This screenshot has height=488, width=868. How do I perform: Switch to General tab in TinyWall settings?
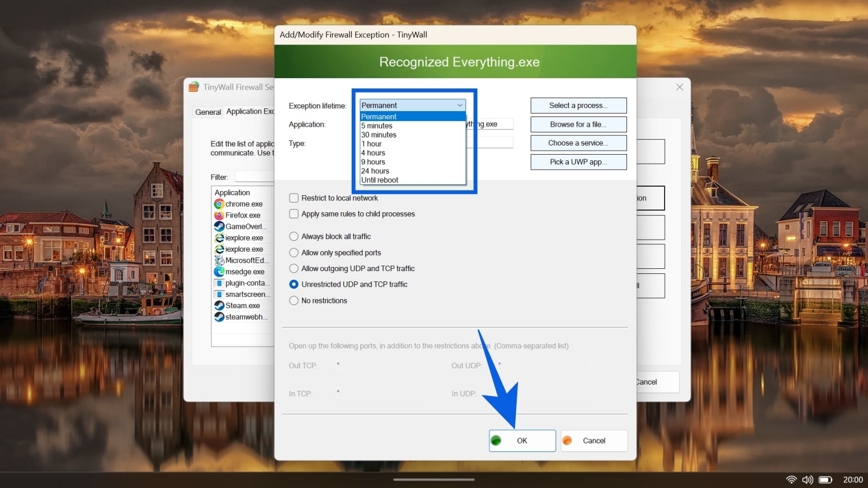tap(208, 112)
